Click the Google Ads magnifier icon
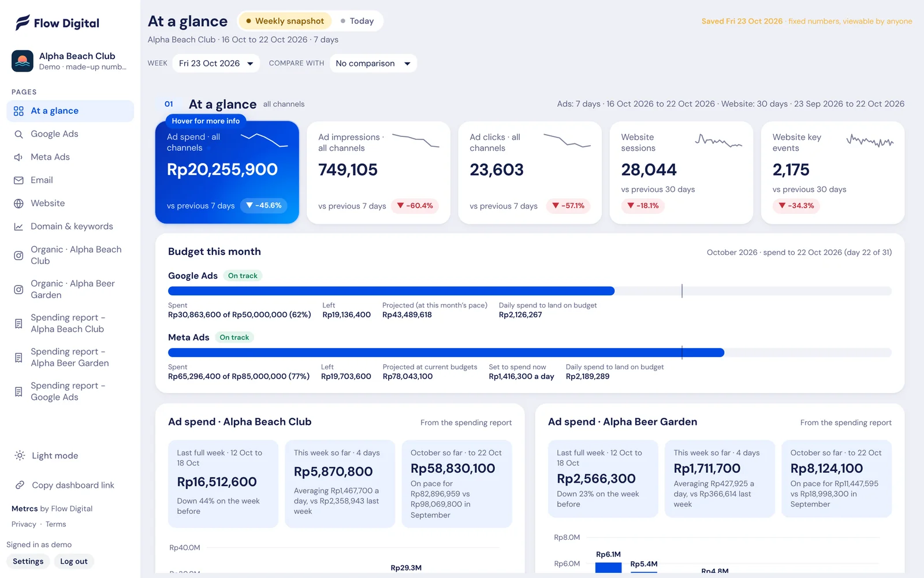Screen dimensions: 924x578 click(18, 134)
